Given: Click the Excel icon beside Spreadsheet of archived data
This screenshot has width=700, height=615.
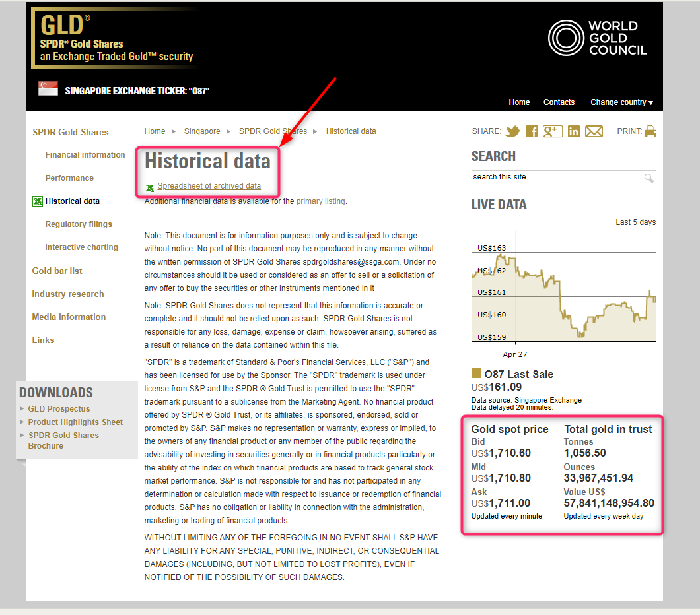Looking at the screenshot, I should tap(150, 186).
